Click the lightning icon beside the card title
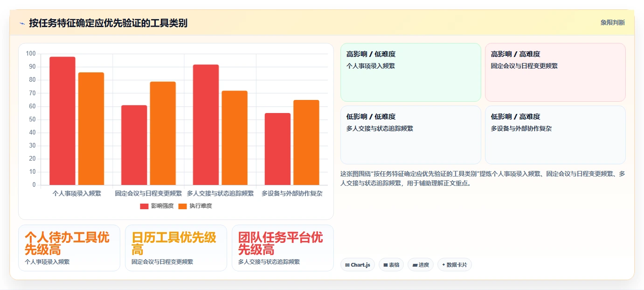Image resolution: width=644 pixels, height=290 pixels. click(22, 23)
